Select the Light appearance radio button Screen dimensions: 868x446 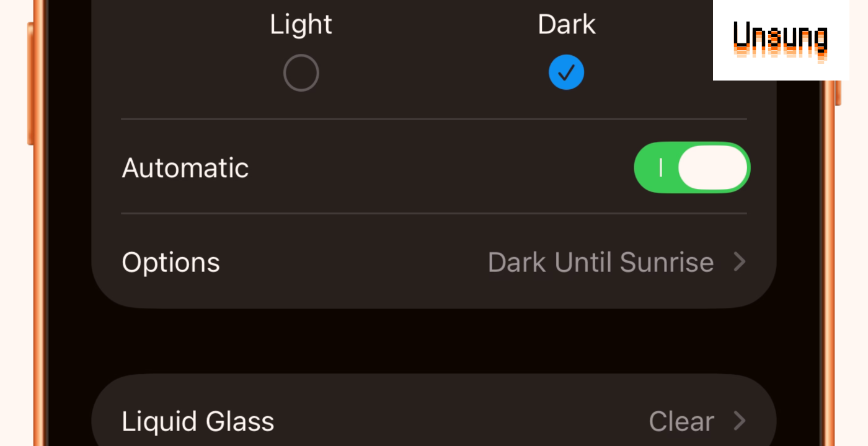[301, 72]
